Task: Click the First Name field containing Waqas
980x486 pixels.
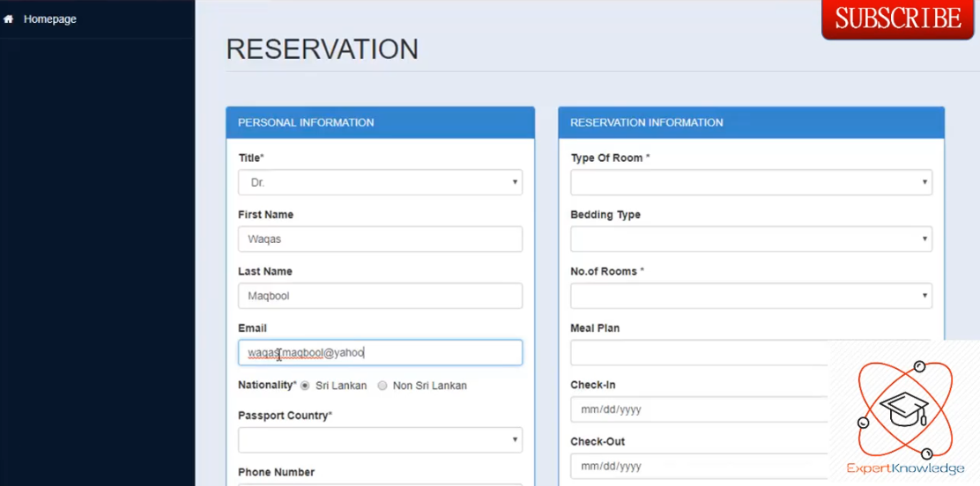Action: pyautogui.click(x=380, y=239)
